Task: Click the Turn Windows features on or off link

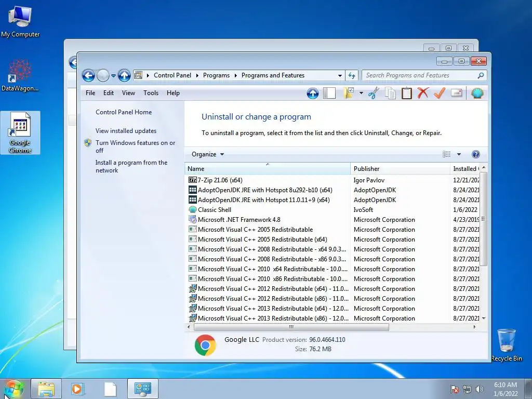Action: coord(136,147)
